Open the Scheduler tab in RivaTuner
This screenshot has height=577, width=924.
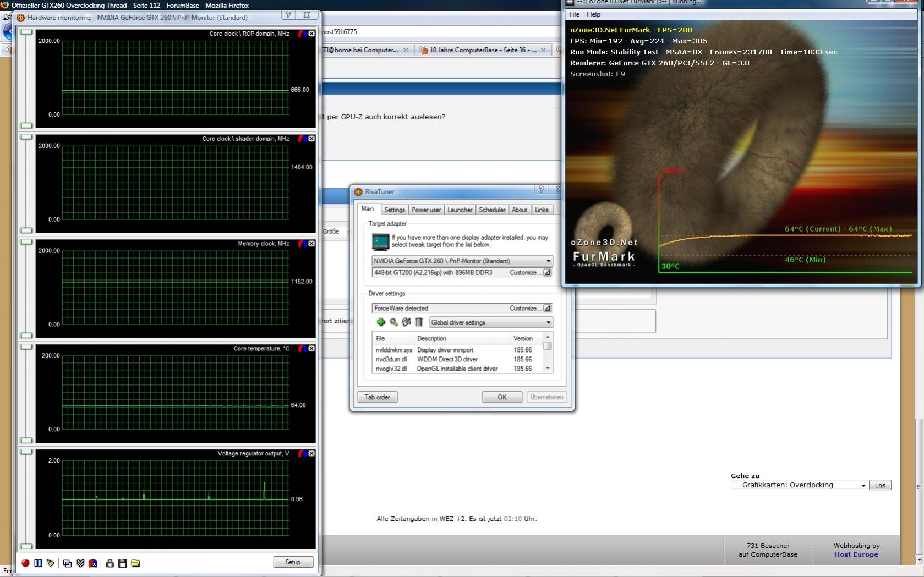(492, 210)
